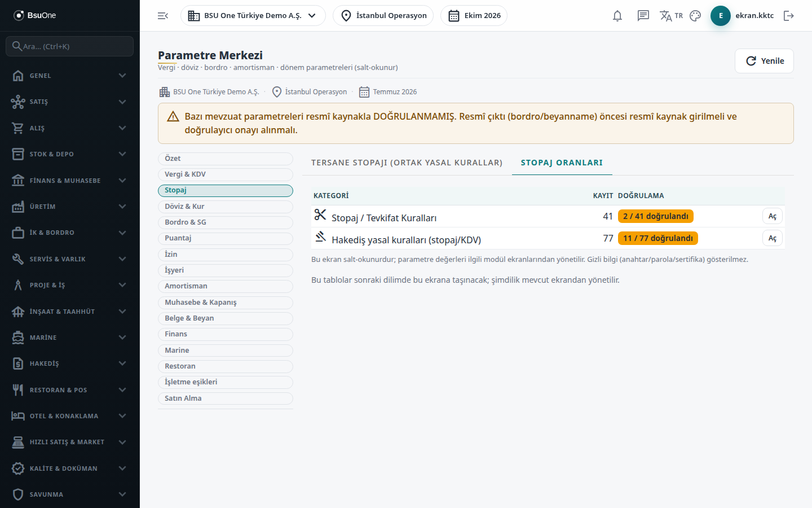Image resolution: width=812 pixels, height=508 pixels.
Task: Open the theme palette icon
Action: [695, 16]
